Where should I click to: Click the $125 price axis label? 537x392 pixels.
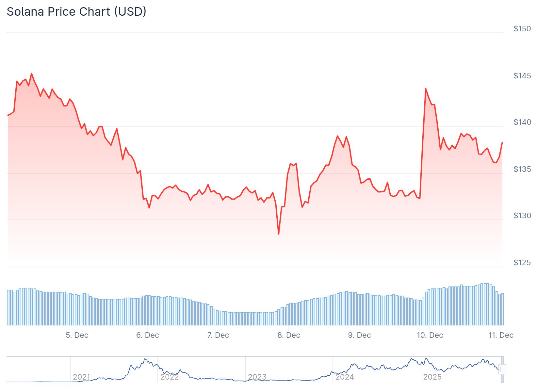click(x=522, y=263)
